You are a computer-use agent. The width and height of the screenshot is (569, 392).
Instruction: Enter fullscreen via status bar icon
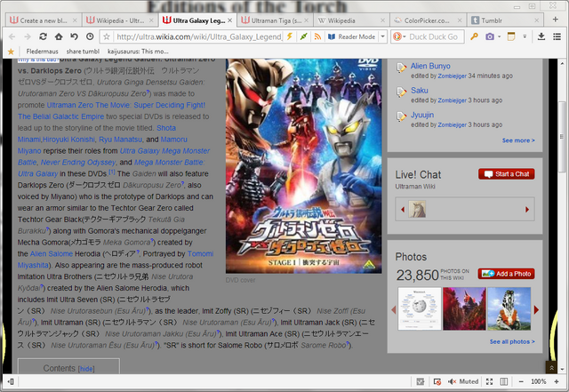click(489, 381)
